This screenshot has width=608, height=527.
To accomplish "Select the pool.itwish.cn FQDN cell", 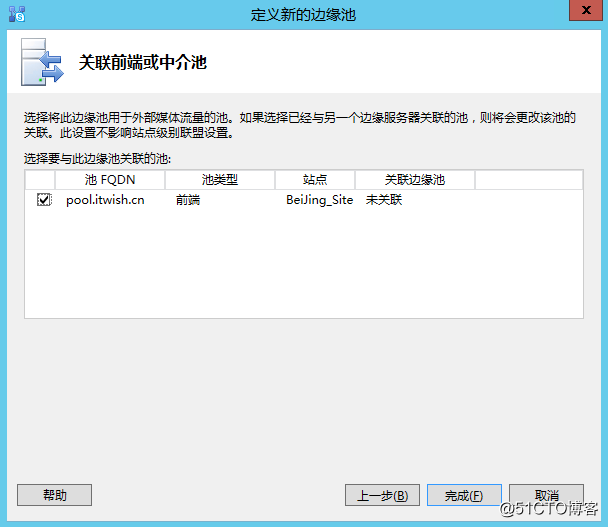I will (105, 200).
